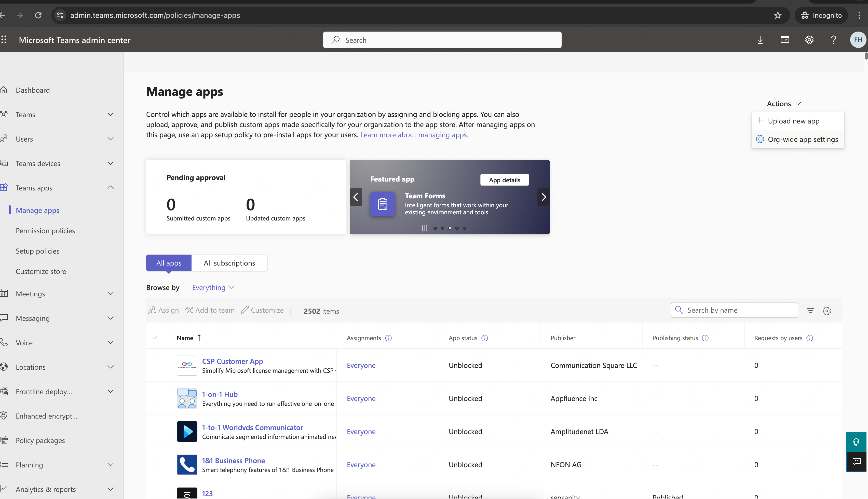Pause the featured app carousel
868x499 pixels.
(425, 228)
